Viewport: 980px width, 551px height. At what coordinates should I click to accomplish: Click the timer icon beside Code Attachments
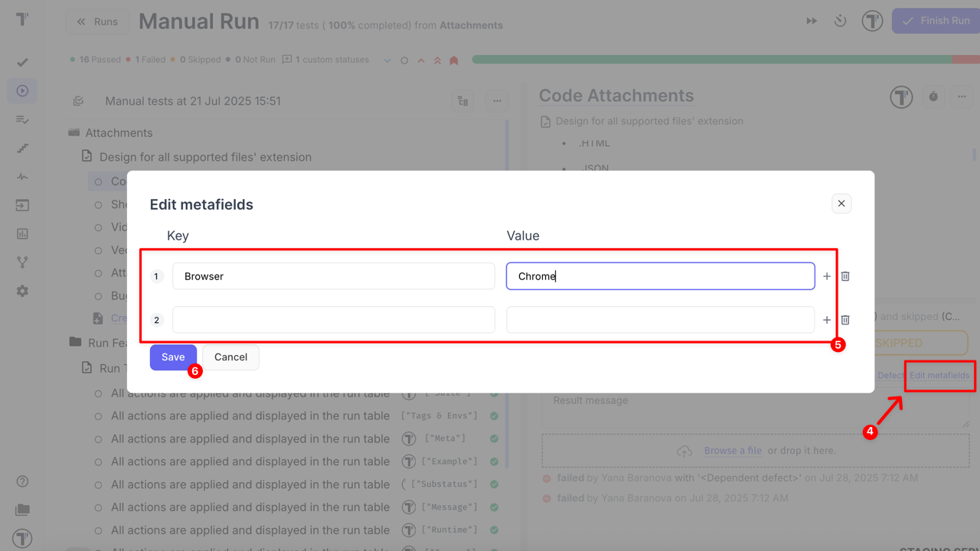click(x=933, y=96)
